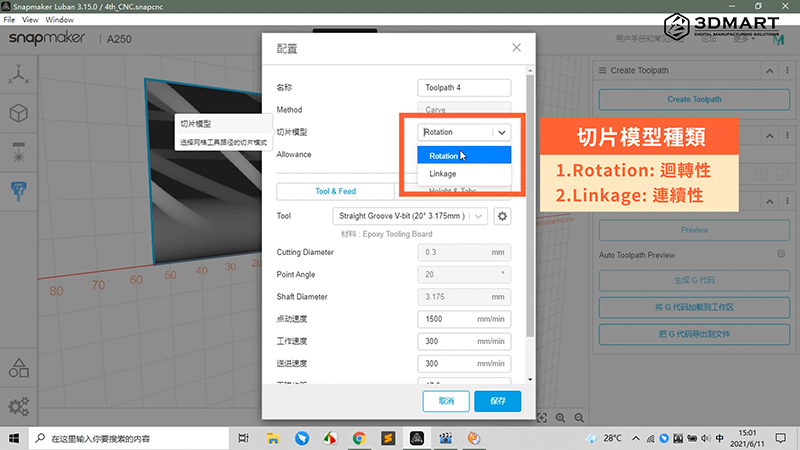Screen dimensions: 800x450
Task: Select the laser module sidebar icon
Action: 19,151
